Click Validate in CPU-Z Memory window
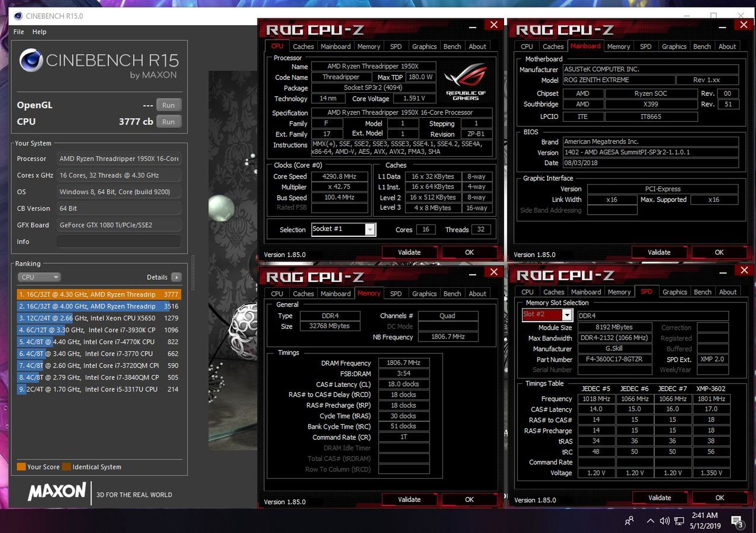 coord(409,499)
